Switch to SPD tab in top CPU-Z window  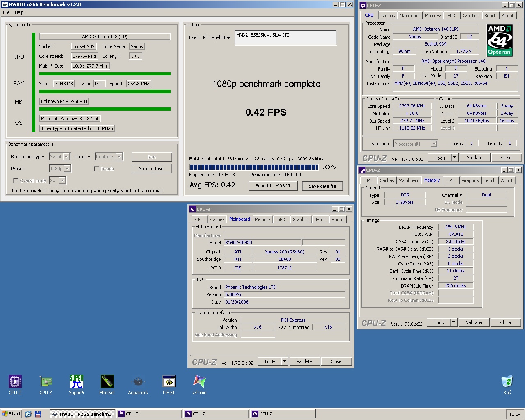[x=452, y=16]
